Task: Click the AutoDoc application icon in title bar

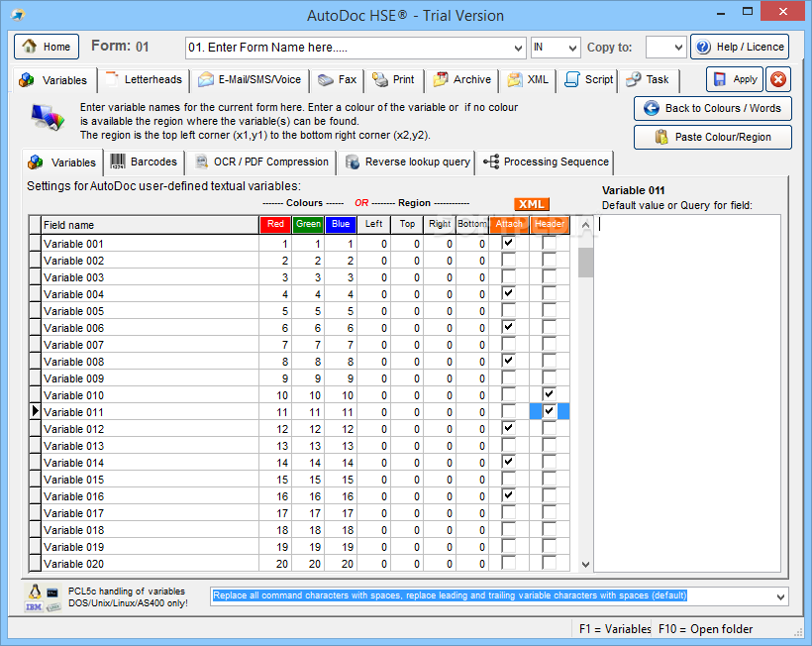Action: click(18, 15)
